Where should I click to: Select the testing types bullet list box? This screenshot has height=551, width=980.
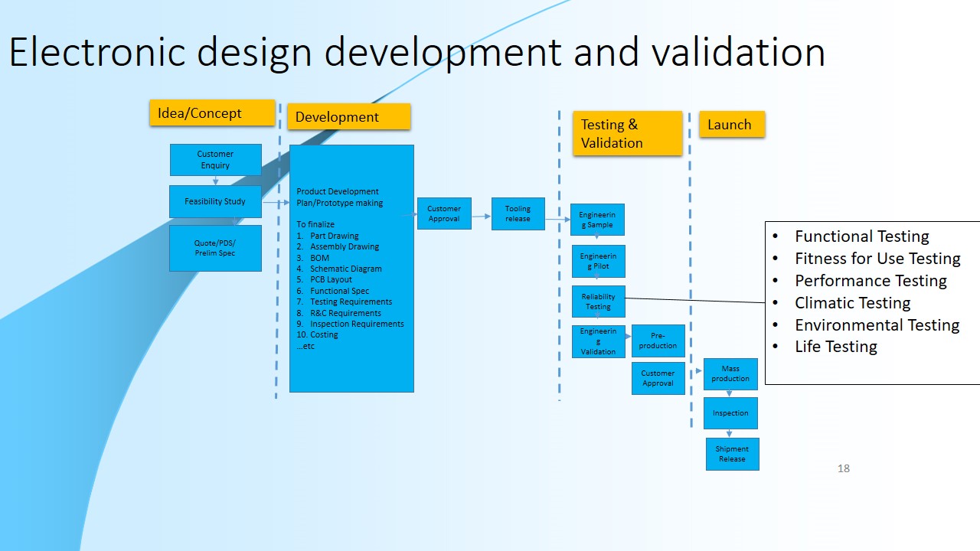point(873,301)
